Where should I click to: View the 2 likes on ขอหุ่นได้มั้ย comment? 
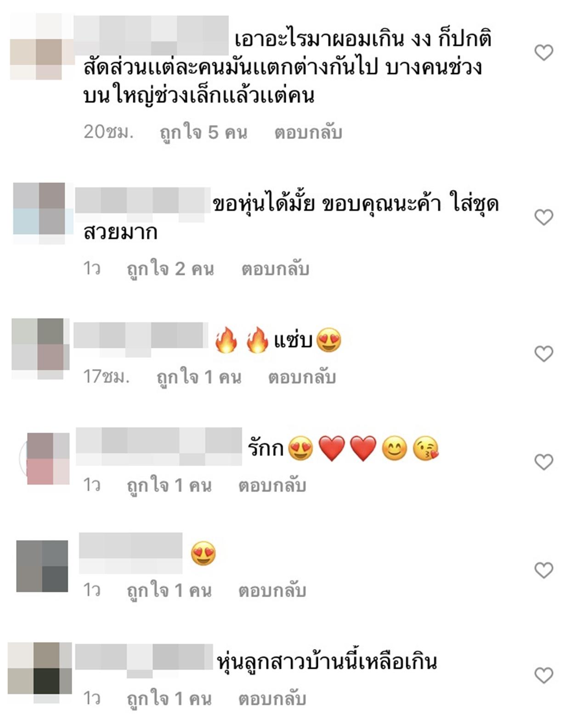(x=170, y=269)
